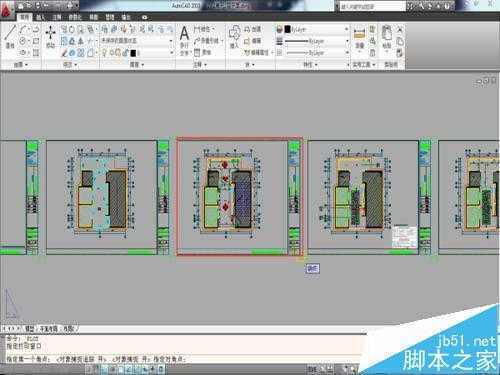500x375 pixels.
Task: Open the second layout tab after Model
Action: point(68,329)
